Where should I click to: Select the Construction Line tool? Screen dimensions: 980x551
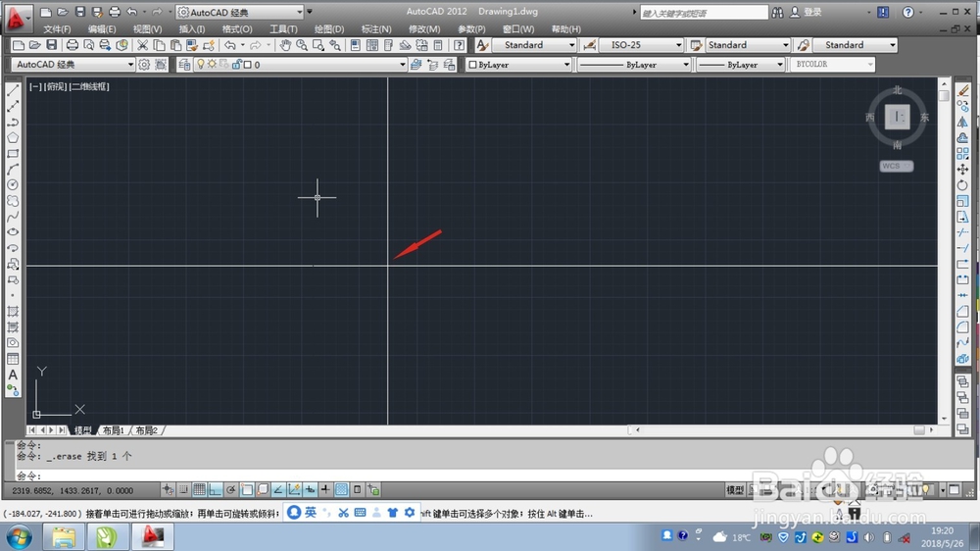(x=13, y=106)
